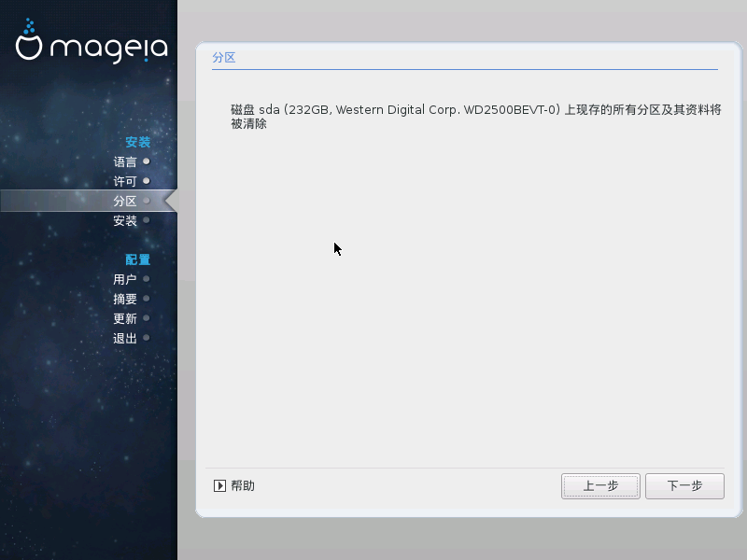Screen dimensions: 747x560
Task: Select the 安装 step below 分区
Action: pos(125,220)
